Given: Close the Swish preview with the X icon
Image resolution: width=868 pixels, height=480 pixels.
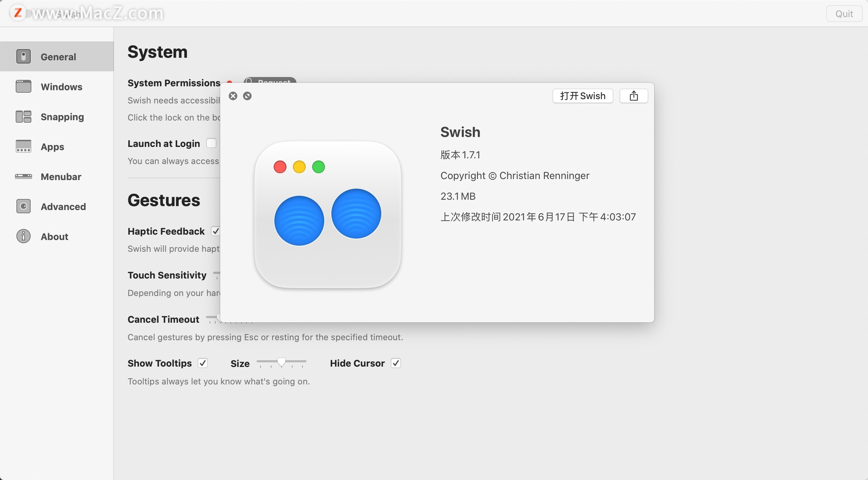Looking at the screenshot, I should click(233, 96).
